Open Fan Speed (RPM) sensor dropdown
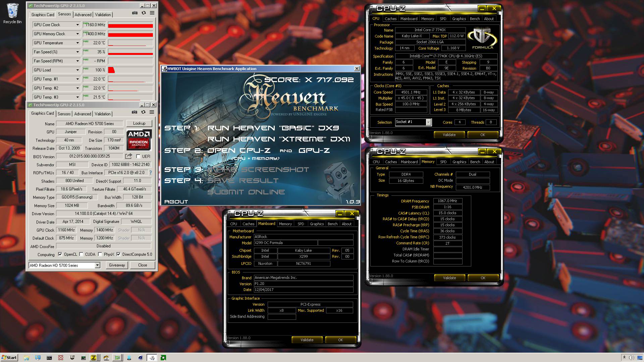 (77, 61)
